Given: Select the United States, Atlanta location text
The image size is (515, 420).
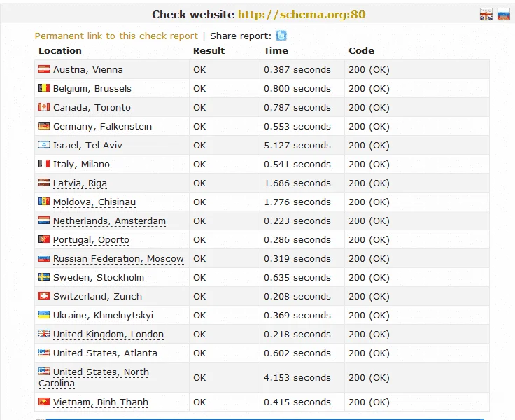Looking at the screenshot, I should [x=105, y=353].
